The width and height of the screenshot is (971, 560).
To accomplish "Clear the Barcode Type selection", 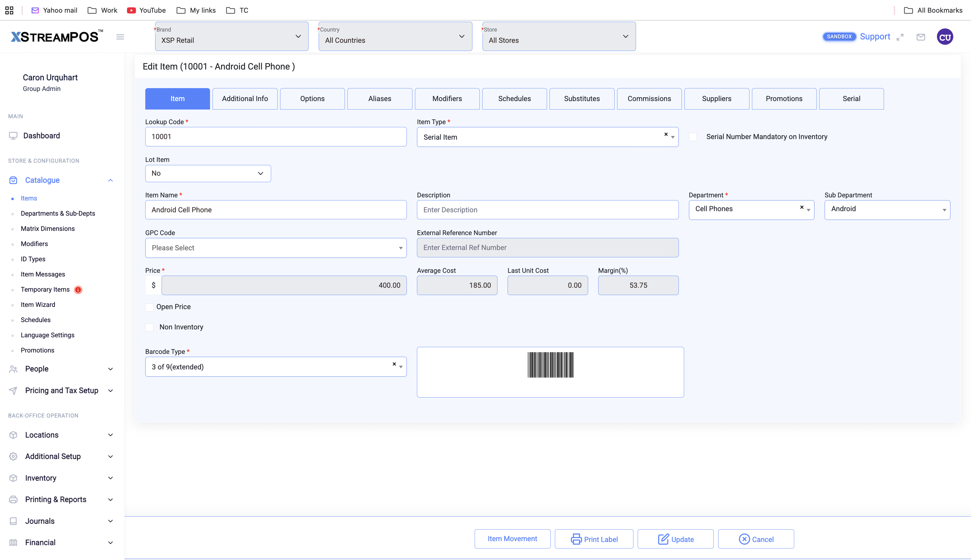I will (x=394, y=364).
